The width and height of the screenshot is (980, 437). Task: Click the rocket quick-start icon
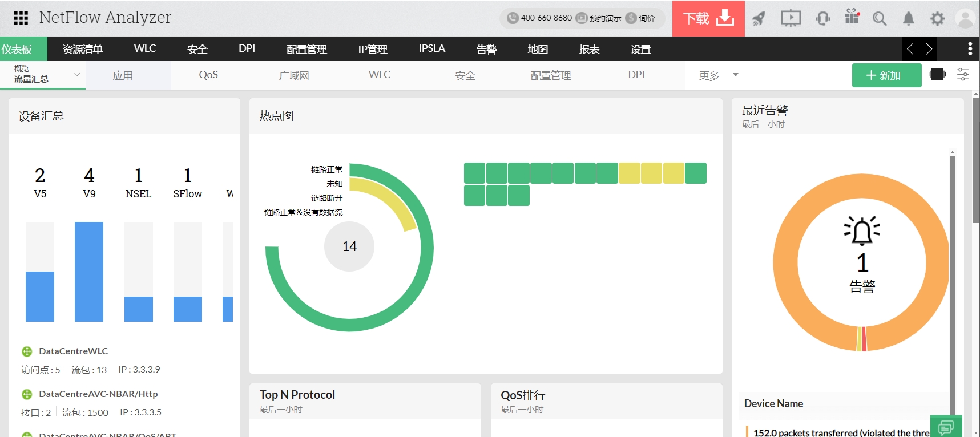[x=759, y=18]
